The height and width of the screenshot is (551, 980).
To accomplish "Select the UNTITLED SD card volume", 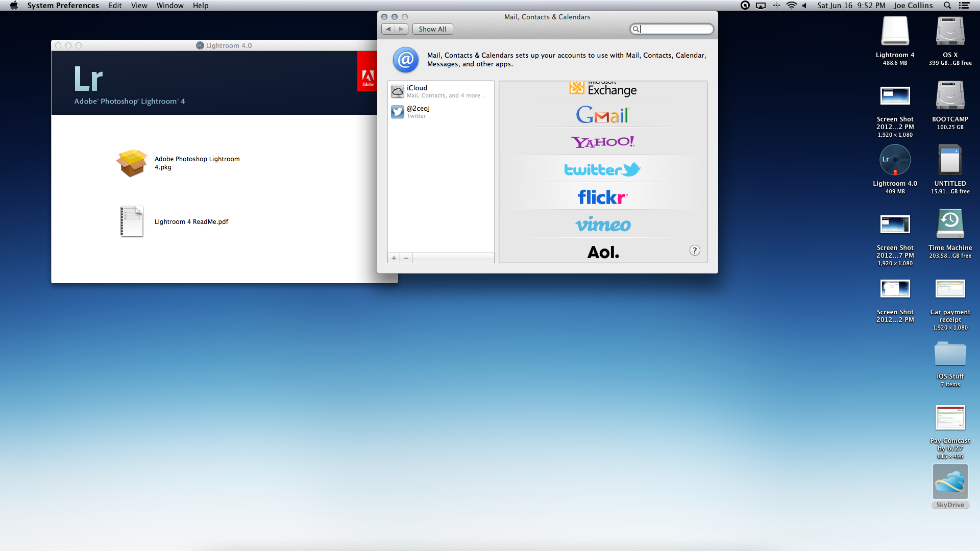I will (950, 160).
